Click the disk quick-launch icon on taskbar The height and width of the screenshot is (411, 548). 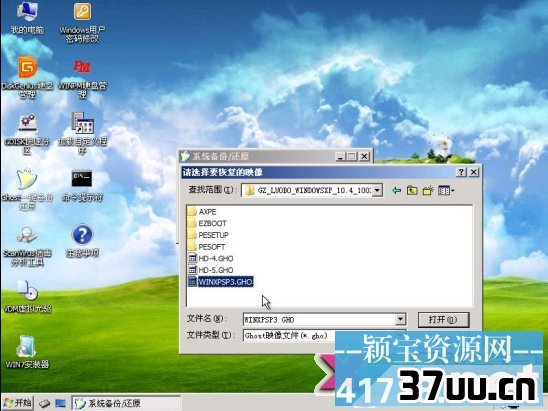(x=44, y=404)
